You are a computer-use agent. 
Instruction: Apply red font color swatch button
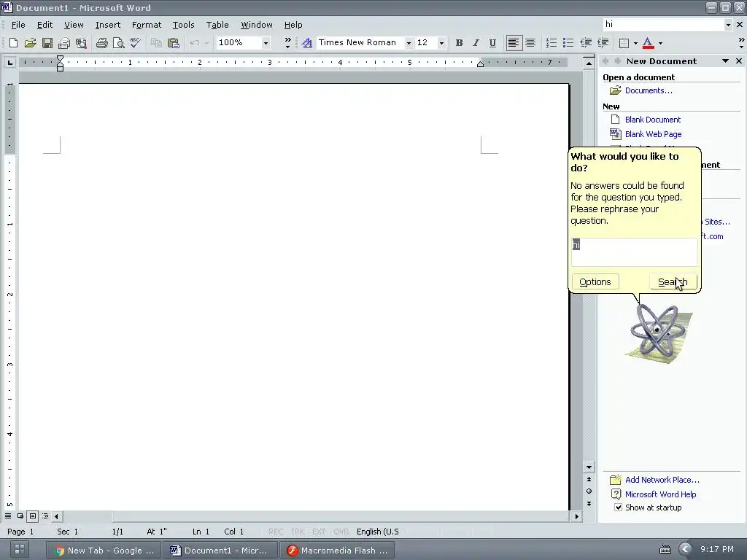648,43
